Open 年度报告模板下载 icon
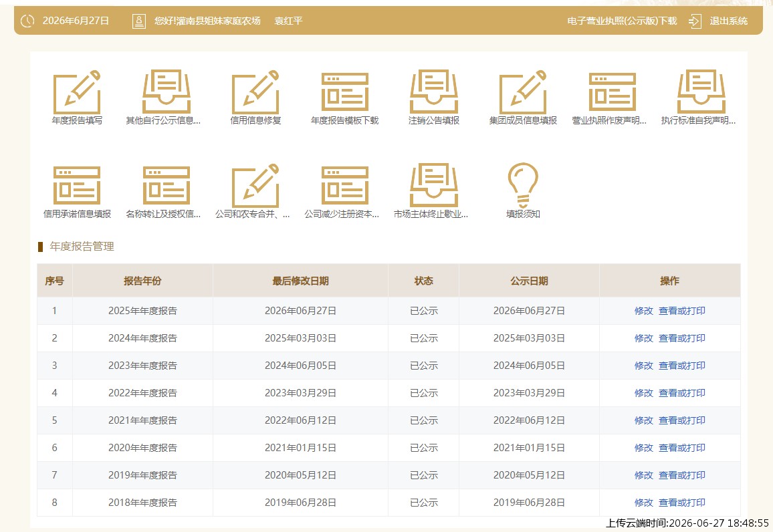This screenshot has height=532, width=773. pos(344,92)
